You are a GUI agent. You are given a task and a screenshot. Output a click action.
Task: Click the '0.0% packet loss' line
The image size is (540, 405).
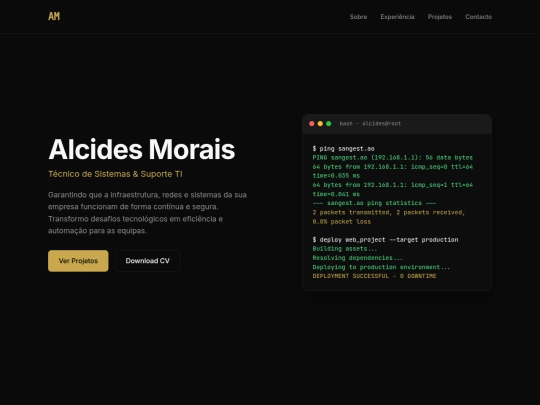(342, 221)
